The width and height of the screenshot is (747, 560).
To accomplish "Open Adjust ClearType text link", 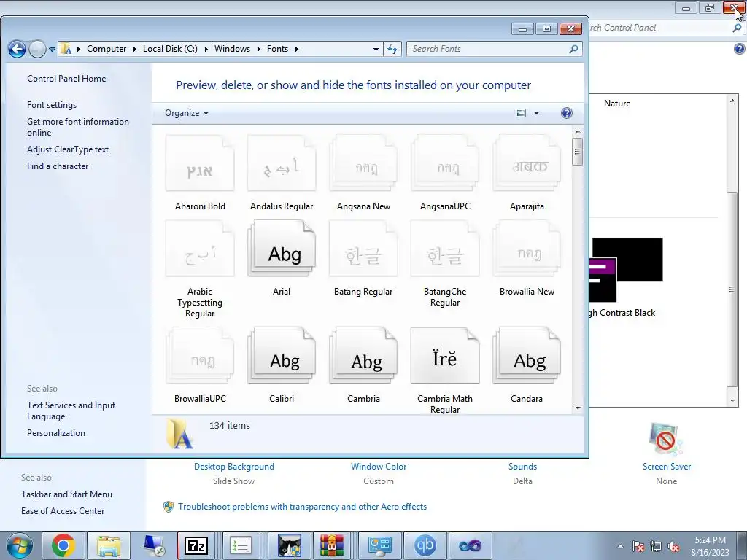I will pos(68,149).
